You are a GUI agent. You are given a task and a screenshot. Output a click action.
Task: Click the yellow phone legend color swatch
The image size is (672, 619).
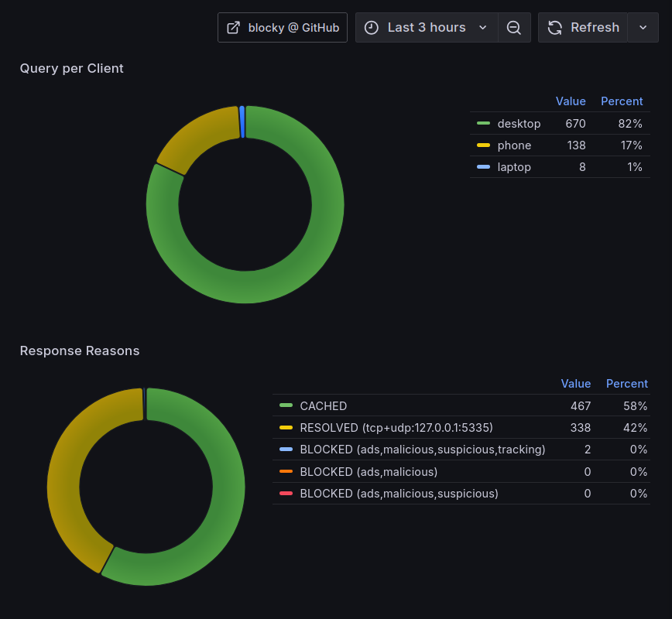[484, 145]
